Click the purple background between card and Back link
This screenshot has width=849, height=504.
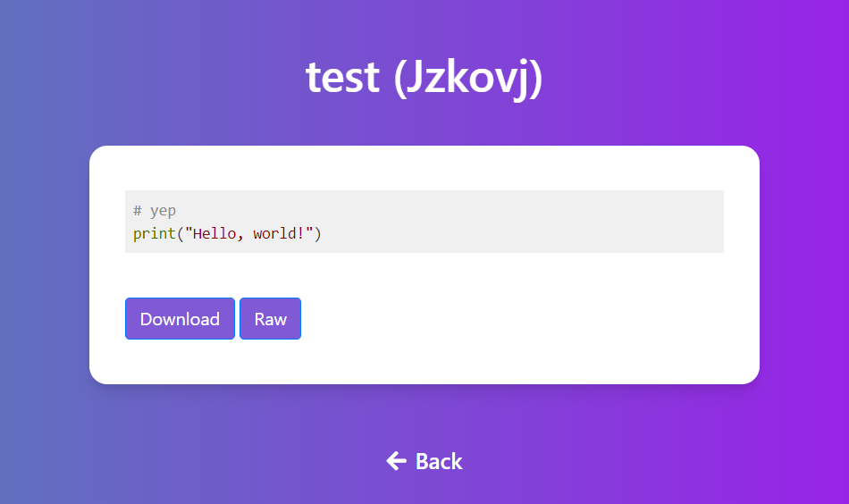pyautogui.click(x=424, y=416)
